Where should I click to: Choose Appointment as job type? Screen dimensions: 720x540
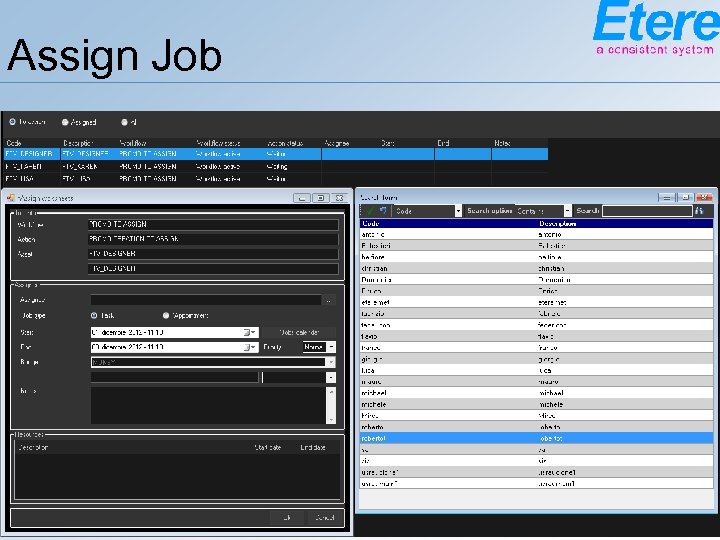click(x=166, y=315)
